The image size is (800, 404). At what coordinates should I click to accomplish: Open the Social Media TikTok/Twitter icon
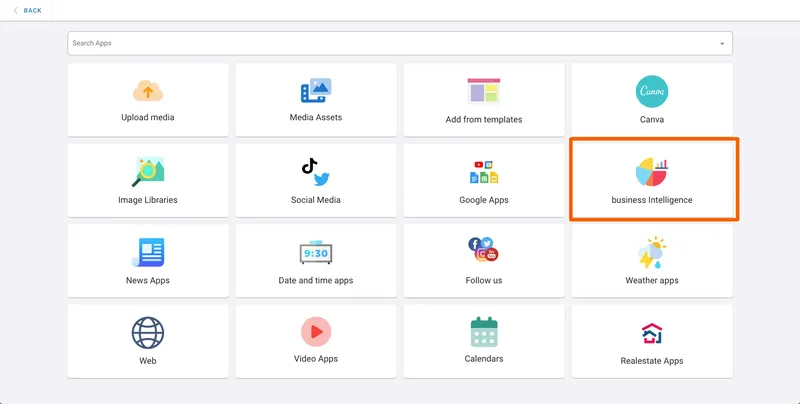click(x=316, y=172)
